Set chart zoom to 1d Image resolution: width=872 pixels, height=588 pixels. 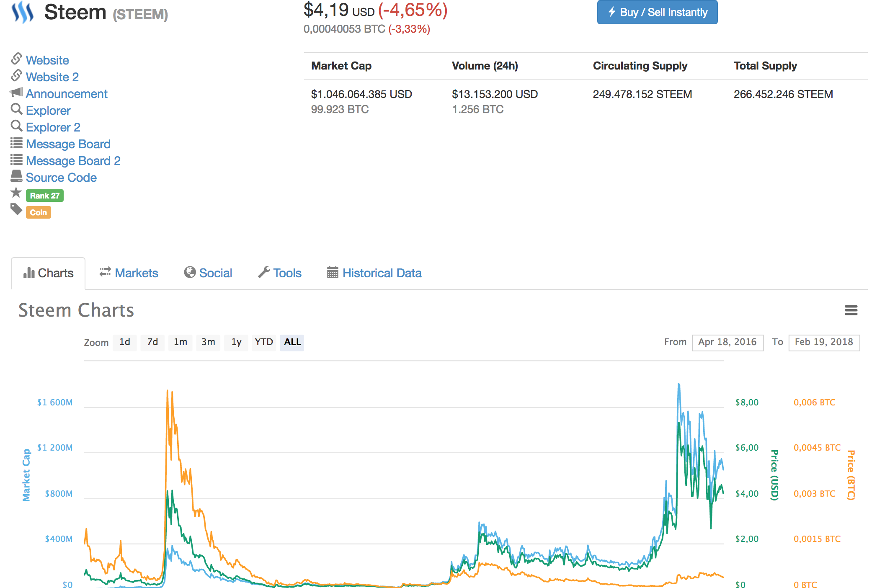124,342
